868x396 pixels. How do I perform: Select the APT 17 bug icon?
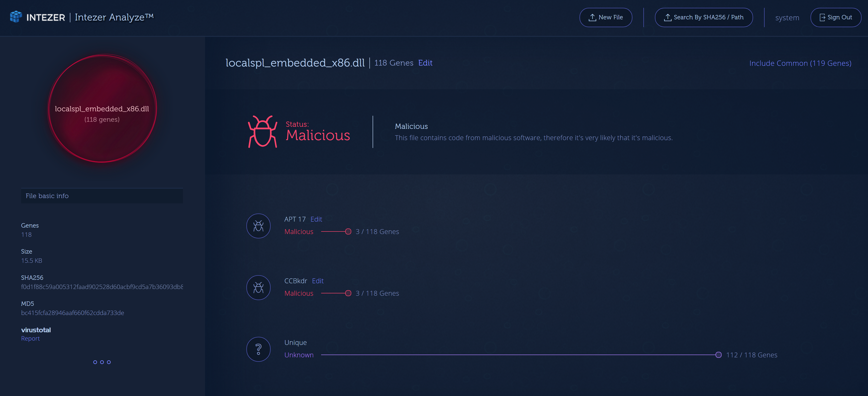(258, 226)
